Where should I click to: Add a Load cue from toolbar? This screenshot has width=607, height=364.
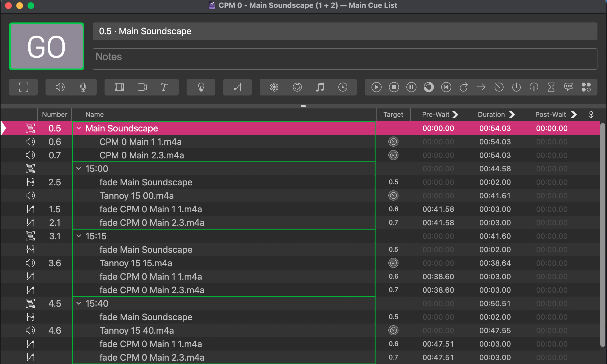click(429, 87)
